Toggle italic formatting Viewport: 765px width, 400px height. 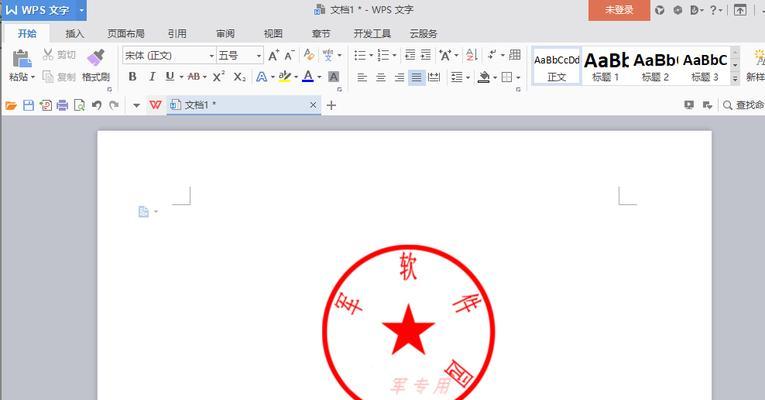(x=152, y=77)
